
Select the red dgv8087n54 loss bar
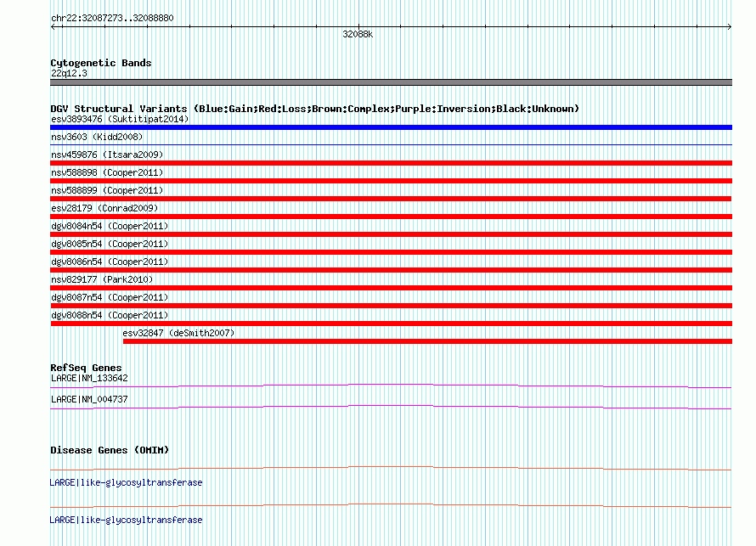tap(391, 306)
